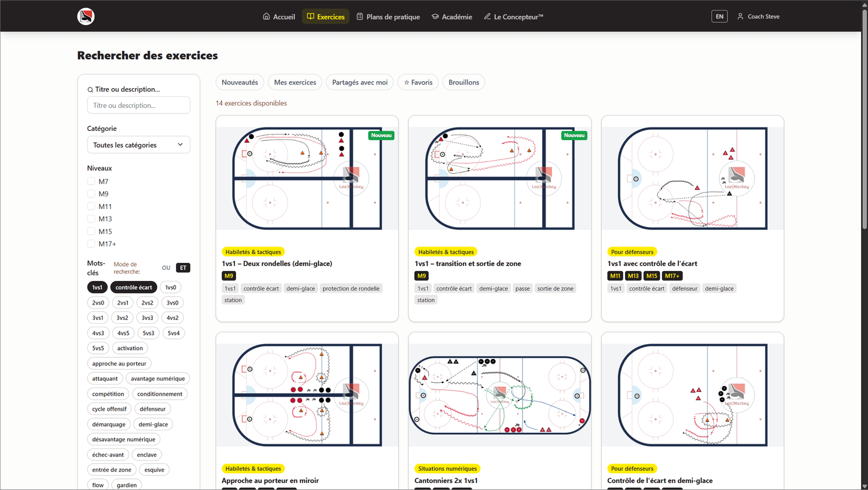Toggle the approche au porteur keyword
The width and height of the screenshot is (868, 490).
point(119,363)
